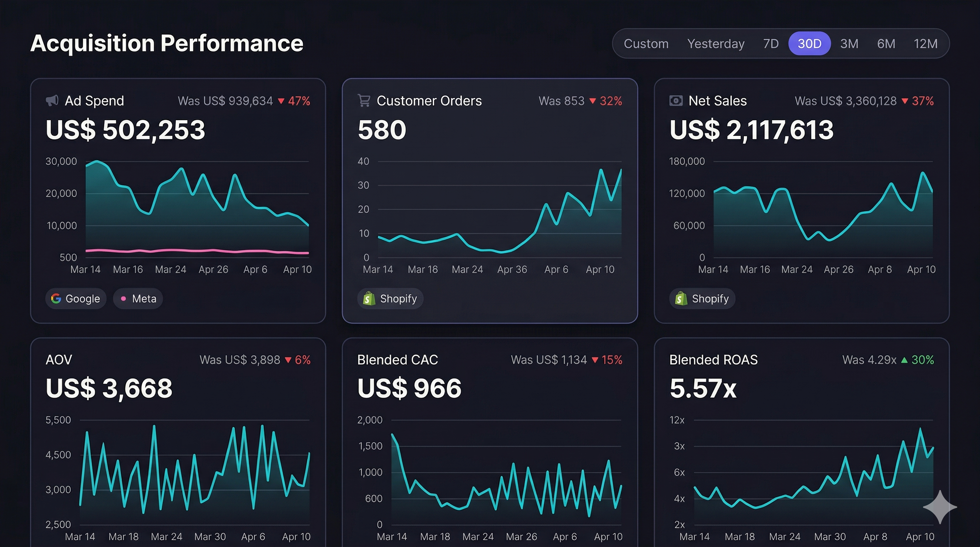Click the Was 853 comparison text

point(562,101)
